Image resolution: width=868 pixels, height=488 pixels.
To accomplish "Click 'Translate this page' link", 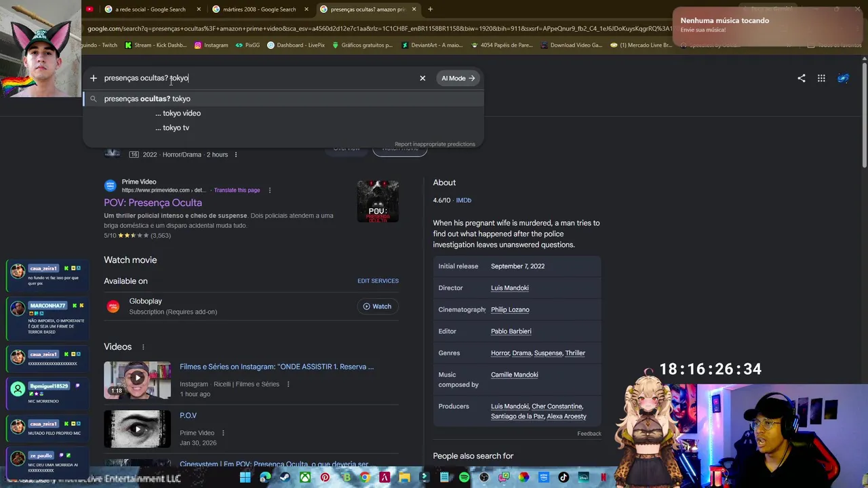I will 237,190.
